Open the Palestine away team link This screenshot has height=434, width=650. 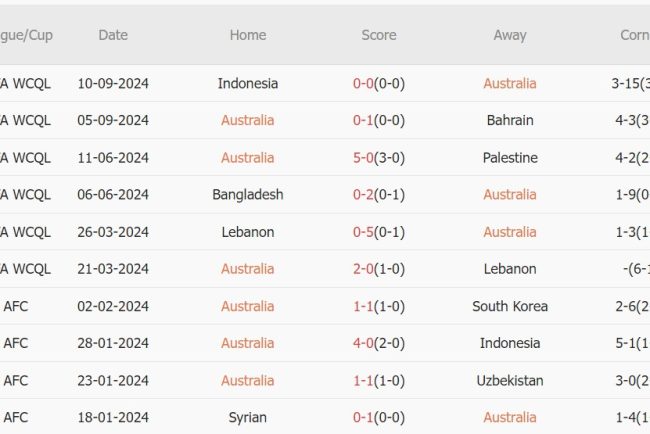[510, 158]
